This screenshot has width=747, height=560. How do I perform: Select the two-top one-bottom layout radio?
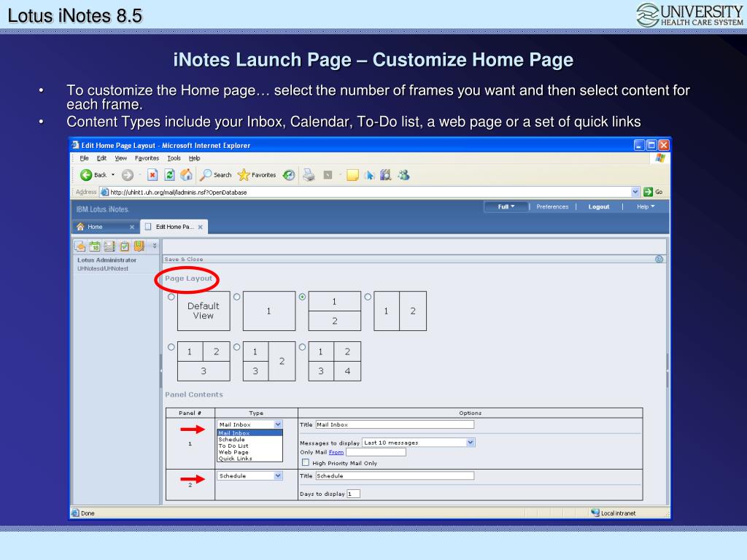(171, 347)
